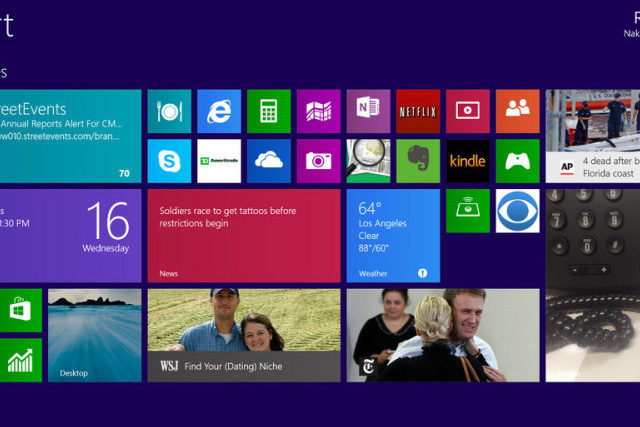The height and width of the screenshot is (427, 640).
Task: Open the Desktop tile
Action: coord(95,336)
